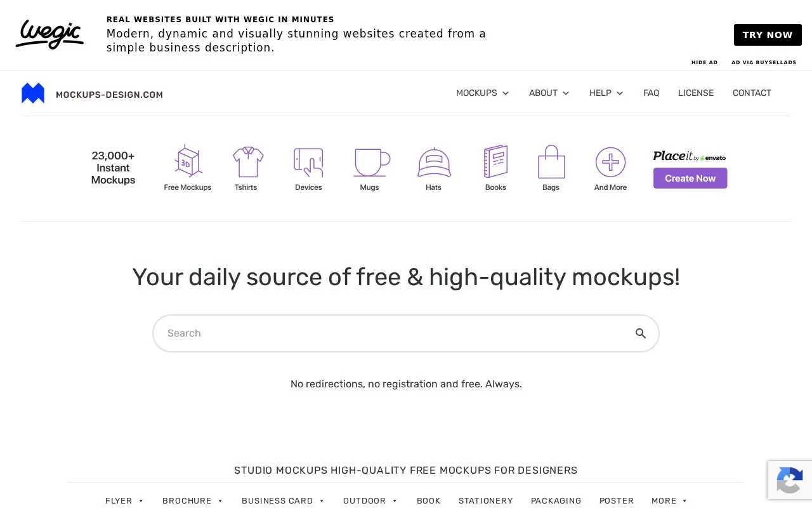Expand the ABOUT nav dropdown
Image resolution: width=812 pixels, height=508 pixels.
pos(549,93)
